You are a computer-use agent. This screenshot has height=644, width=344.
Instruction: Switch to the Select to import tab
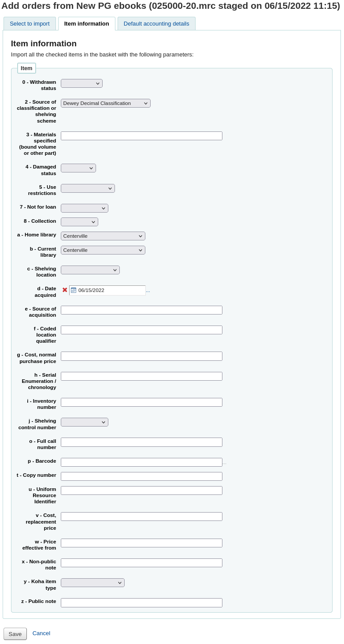point(30,23)
